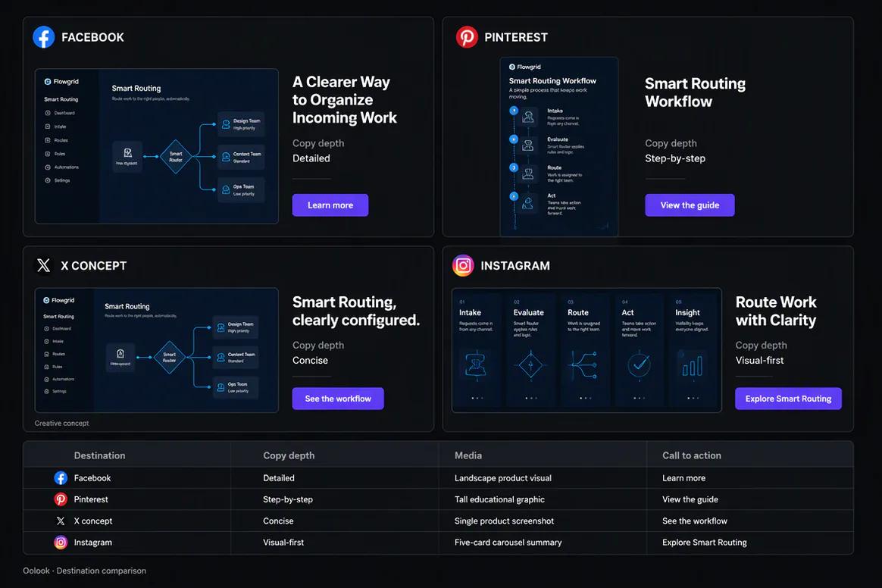Click the 'Five-card carousel summary' table cell
The width and height of the screenshot is (882, 588).
point(508,543)
